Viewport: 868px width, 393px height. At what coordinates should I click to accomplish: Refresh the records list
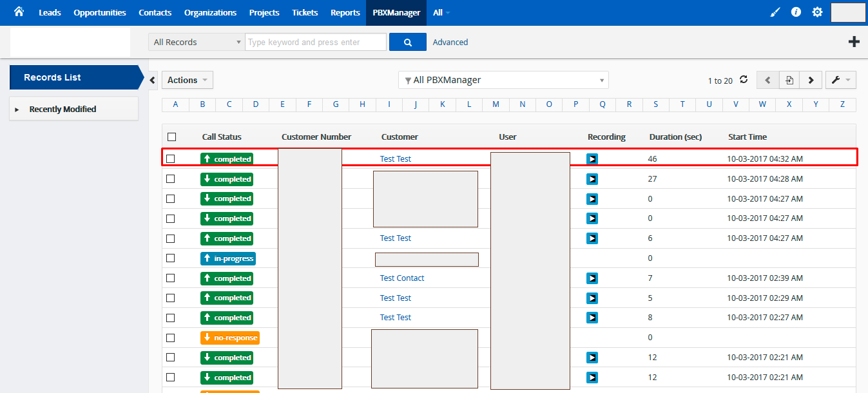click(744, 80)
